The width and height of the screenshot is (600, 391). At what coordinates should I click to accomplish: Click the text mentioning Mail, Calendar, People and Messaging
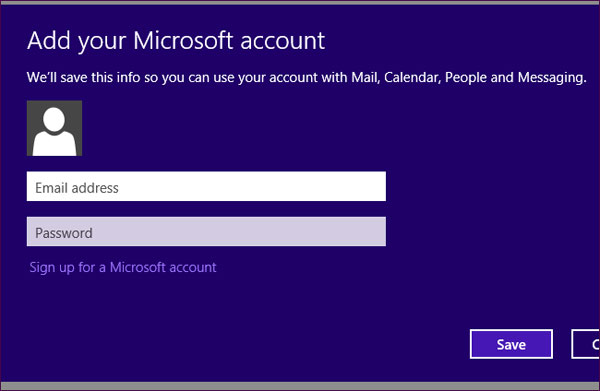click(x=307, y=78)
